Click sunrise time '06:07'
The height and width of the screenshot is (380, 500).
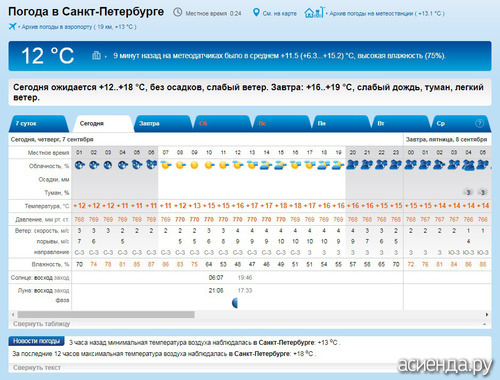tap(216, 277)
